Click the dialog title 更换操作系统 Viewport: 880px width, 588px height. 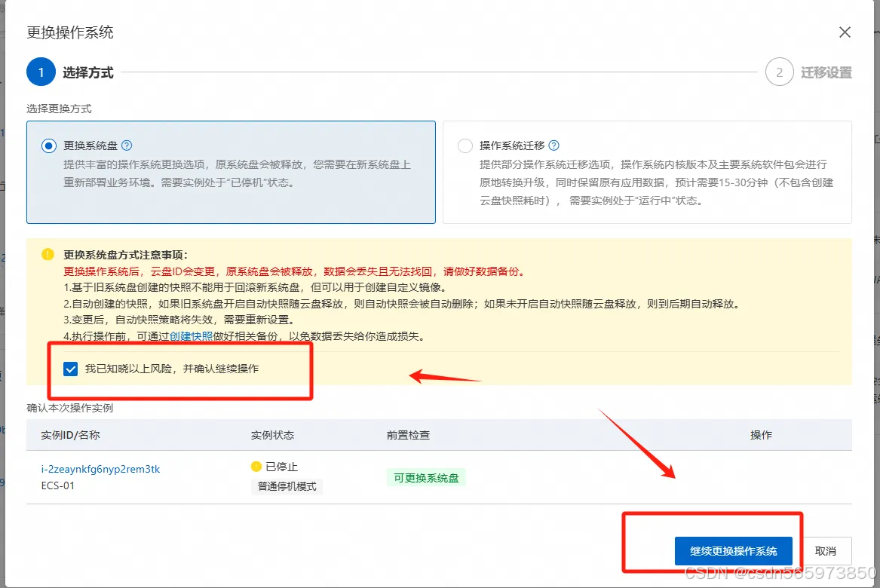click(x=70, y=32)
